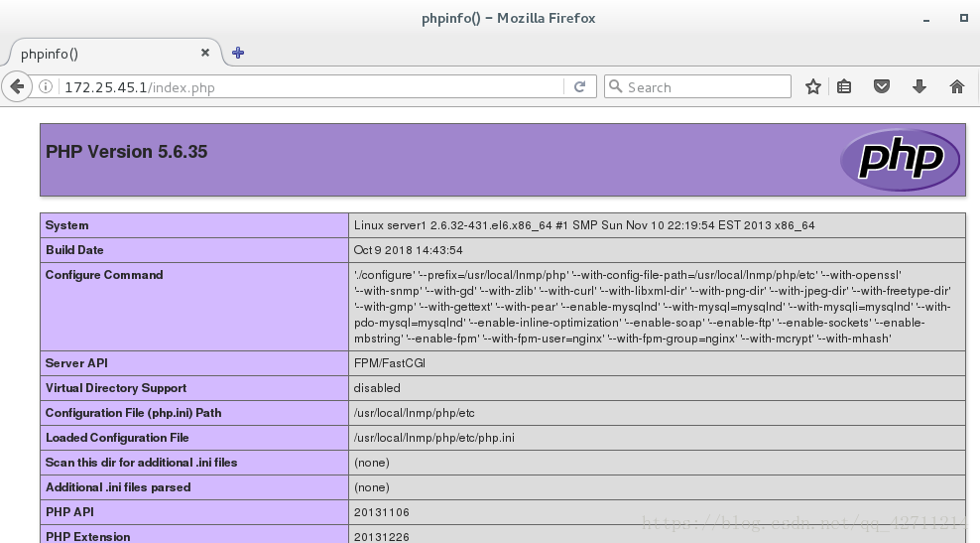Image resolution: width=980 pixels, height=543 pixels.
Task: Maximize the Firefox window
Action: [964, 18]
